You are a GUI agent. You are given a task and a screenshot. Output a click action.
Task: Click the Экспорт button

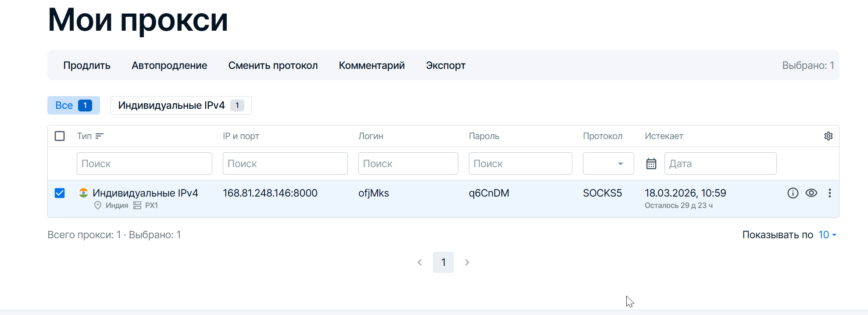pyautogui.click(x=446, y=65)
